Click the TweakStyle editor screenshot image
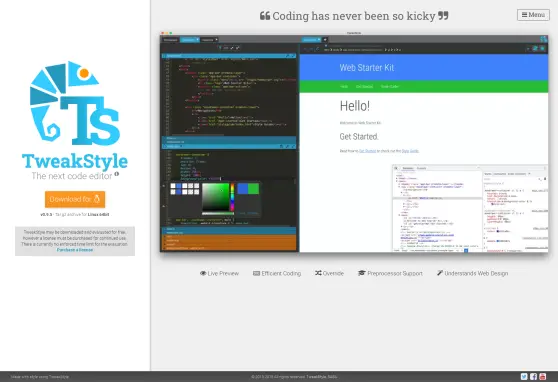 click(354, 142)
